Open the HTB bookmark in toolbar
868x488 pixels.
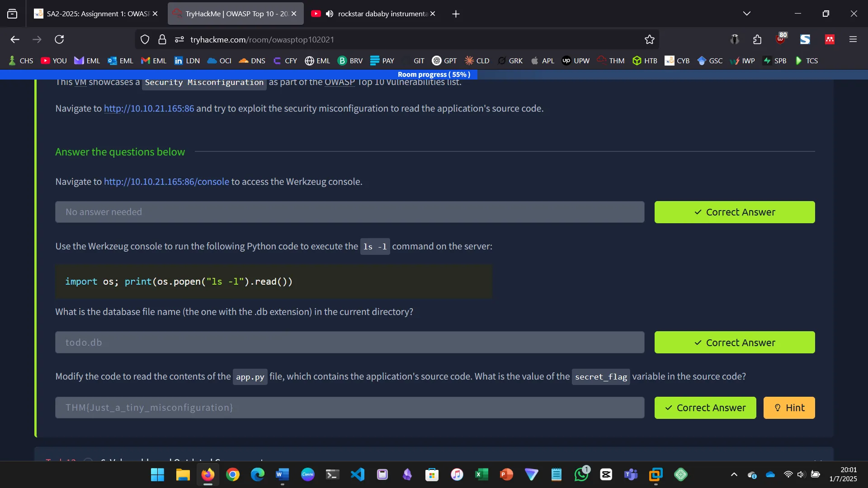[645, 61]
